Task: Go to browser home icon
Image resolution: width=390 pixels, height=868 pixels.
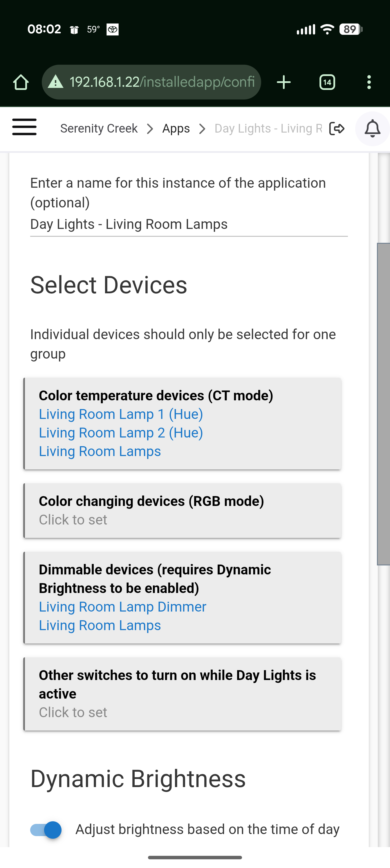Action: point(21,82)
